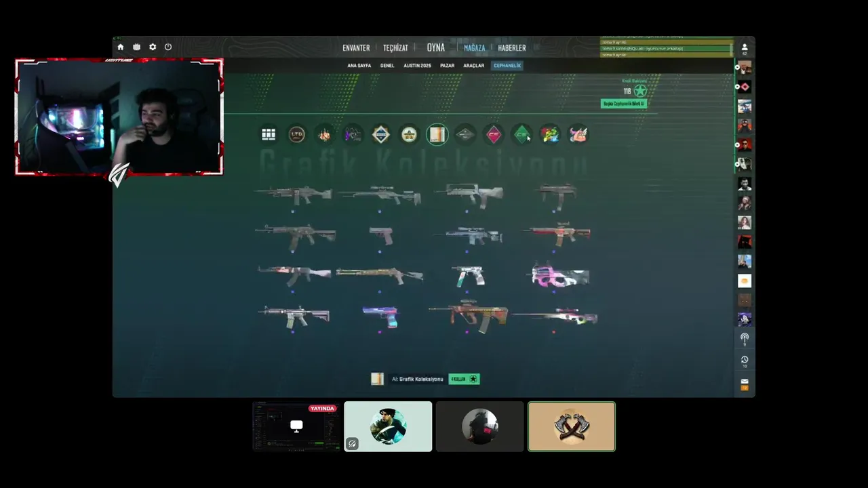868x488 pixels.
Task: Select the Galil AR skin in second row
Action: click(295, 236)
